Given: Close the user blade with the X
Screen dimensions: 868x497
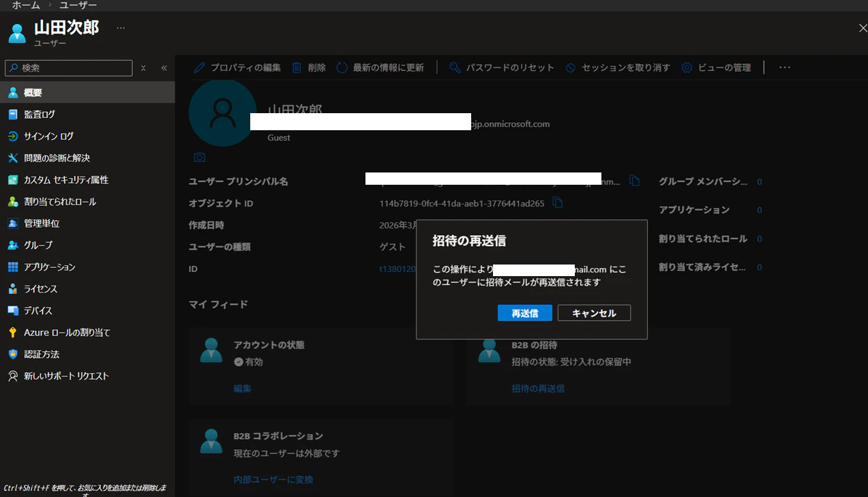Looking at the screenshot, I should (863, 28).
